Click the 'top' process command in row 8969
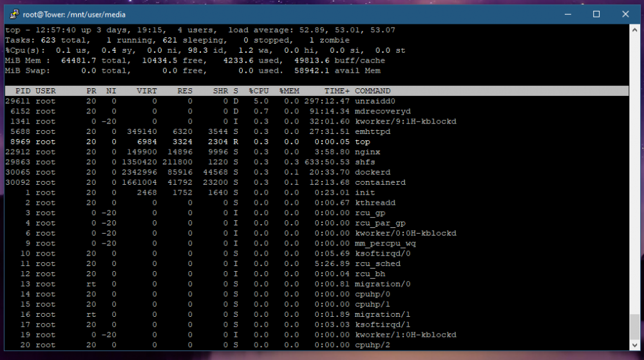Screen dimensions: 644x360 362,142
